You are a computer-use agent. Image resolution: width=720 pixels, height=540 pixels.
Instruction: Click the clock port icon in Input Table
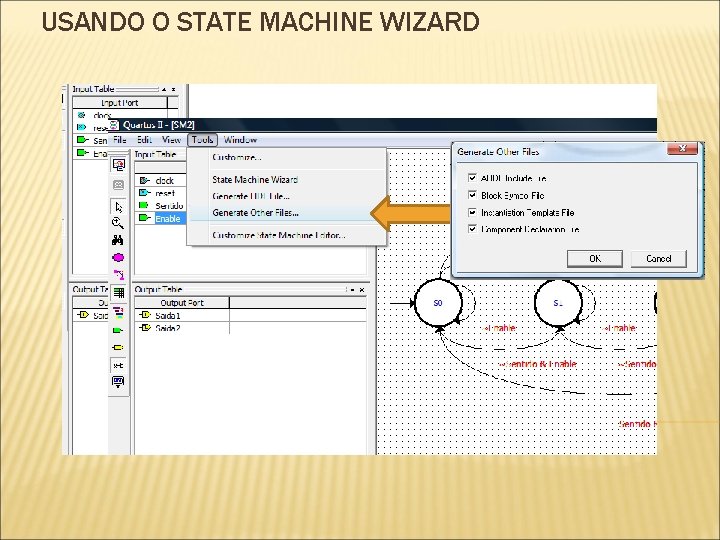click(x=145, y=180)
